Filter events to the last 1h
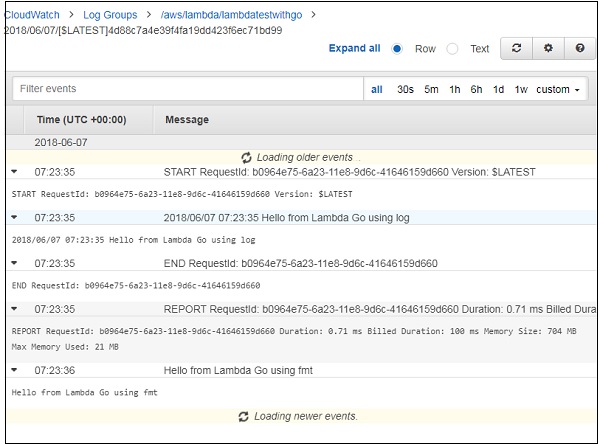Image resolution: width=600 pixels, height=444 pixels. [x=454, y=89]
